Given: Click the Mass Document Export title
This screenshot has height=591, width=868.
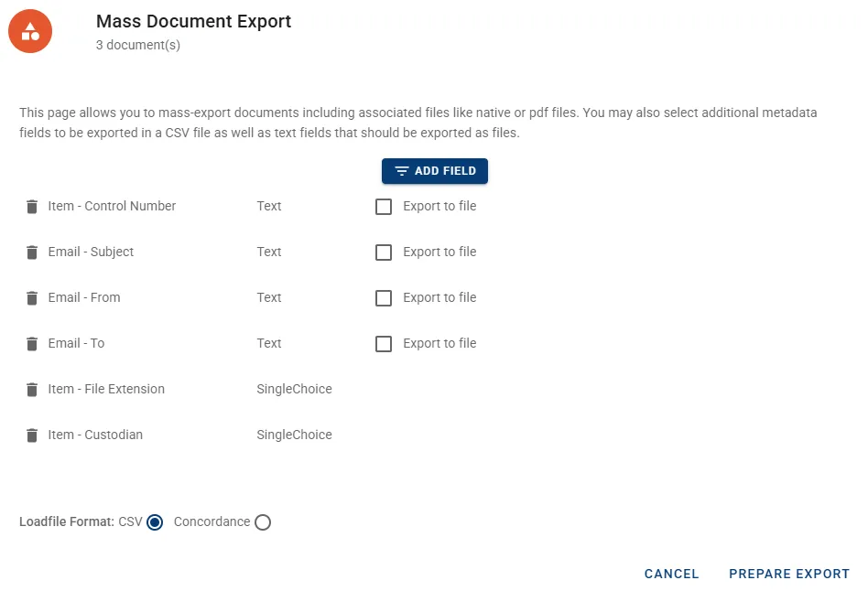Looking at the screenshot, I should 193,21.
